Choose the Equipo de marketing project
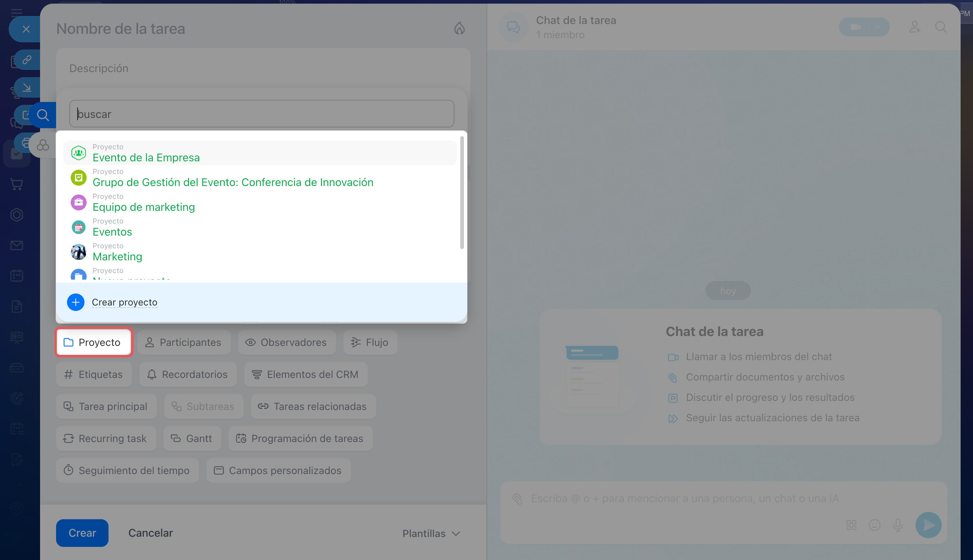 [x=260, y=202]
